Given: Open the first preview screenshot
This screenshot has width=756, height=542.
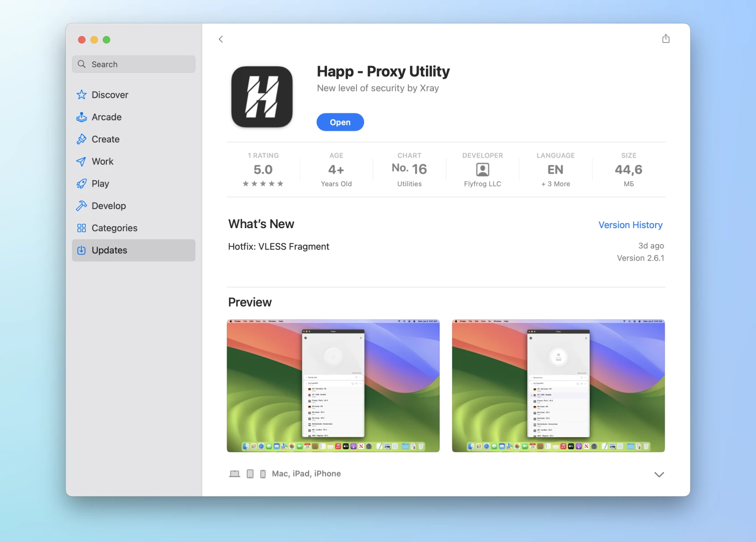Looking at the screenshot, I should point(333,386).
